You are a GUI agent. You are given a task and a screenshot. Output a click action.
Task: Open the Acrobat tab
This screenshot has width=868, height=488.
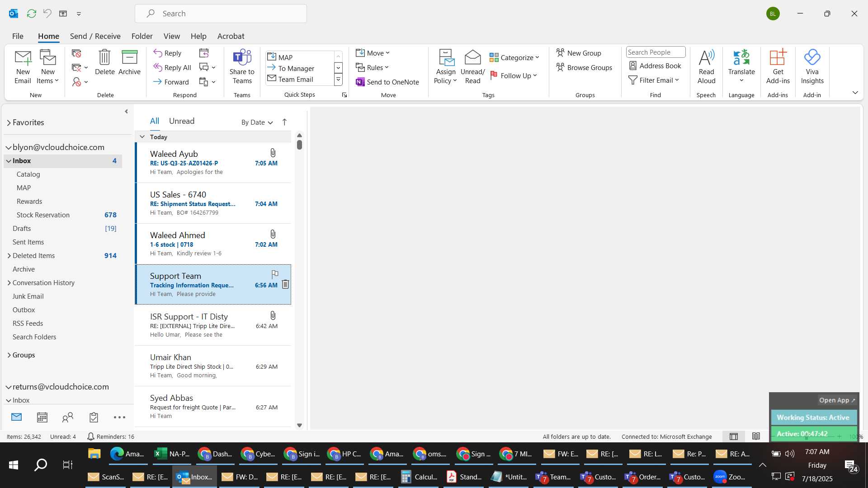[231, 36]
